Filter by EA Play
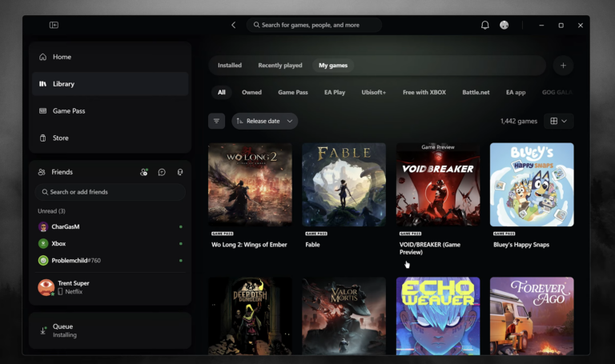 335,93
